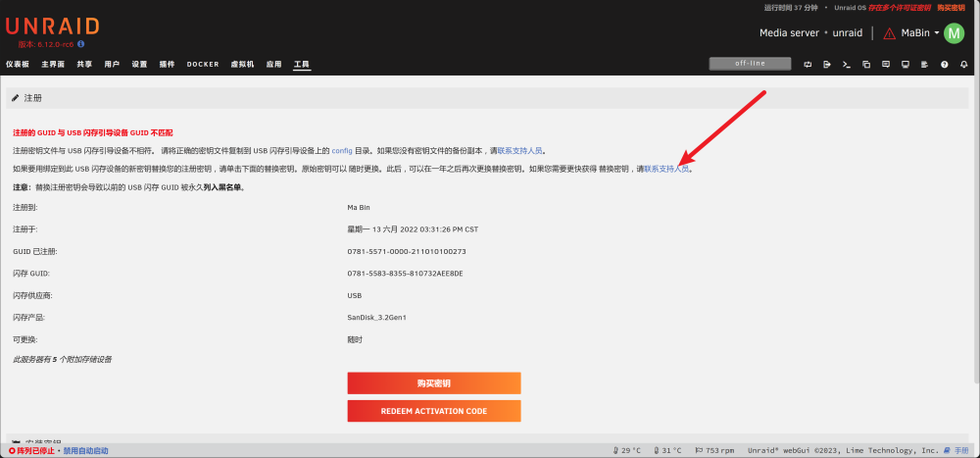Select the 工具 menu tab
980x458 pixels.
[302, 64]
